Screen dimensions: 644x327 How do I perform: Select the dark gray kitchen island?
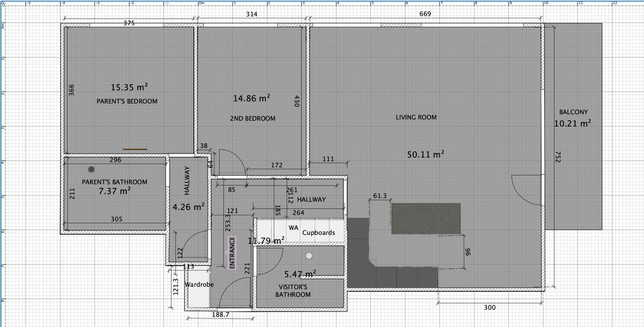coord(426,219)
